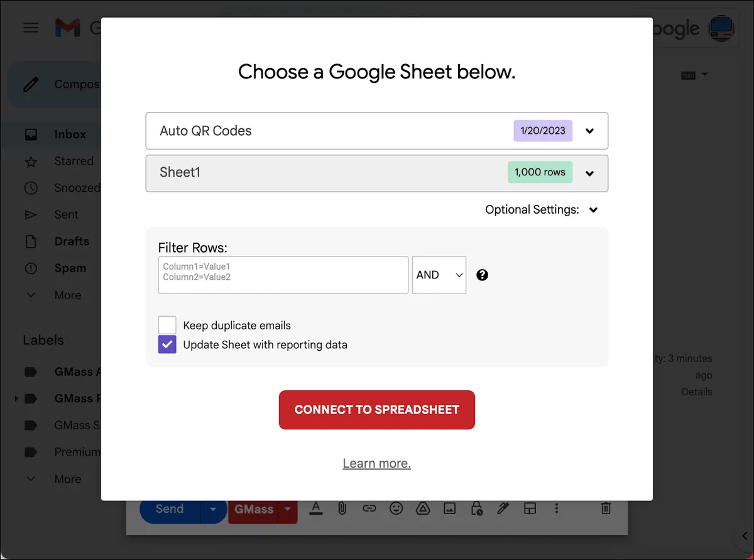The width and height of the screenshot is (754, 560).
Task: Click the Gmail hamburger main menu
Action: tap(31, 28)
